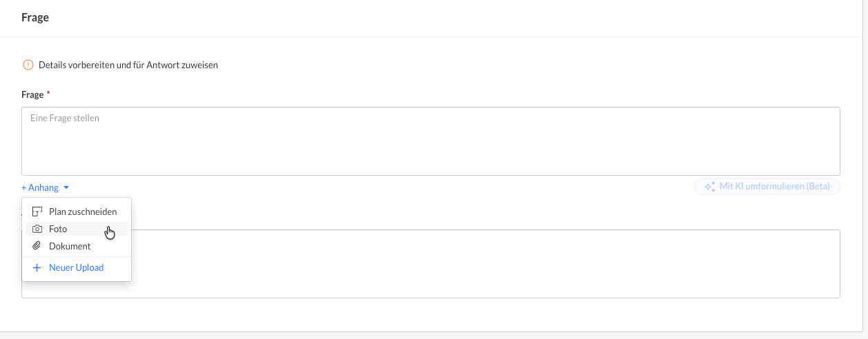Click the Details vorbereiten und für Antwort zuweisen notice

pos(128,65)
